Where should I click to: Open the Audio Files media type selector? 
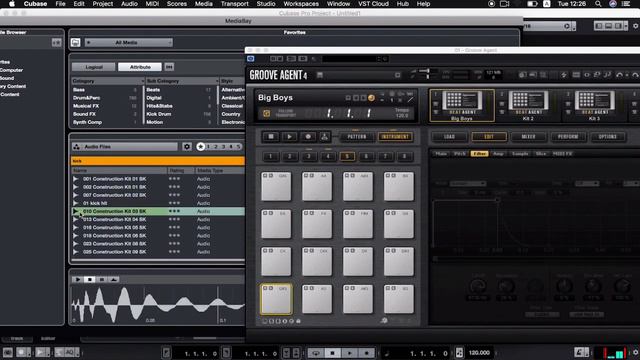point(125,147)
